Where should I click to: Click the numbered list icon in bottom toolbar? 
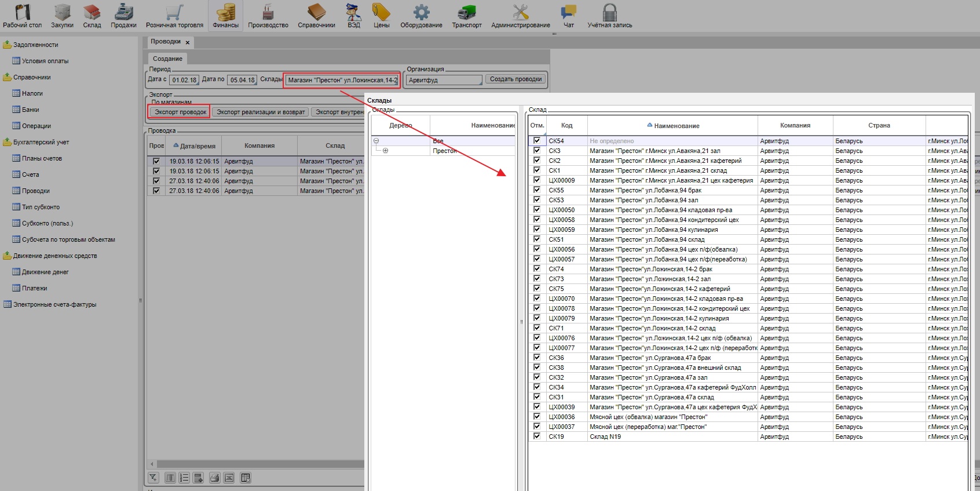pos(184,478)
